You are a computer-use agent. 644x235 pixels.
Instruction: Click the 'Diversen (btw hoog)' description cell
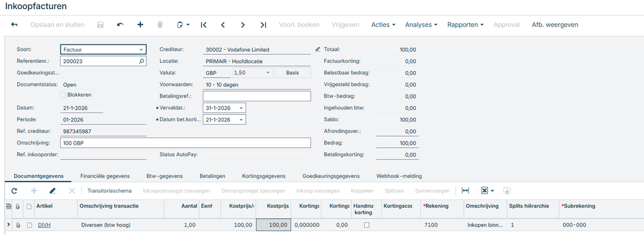[121, 225]
